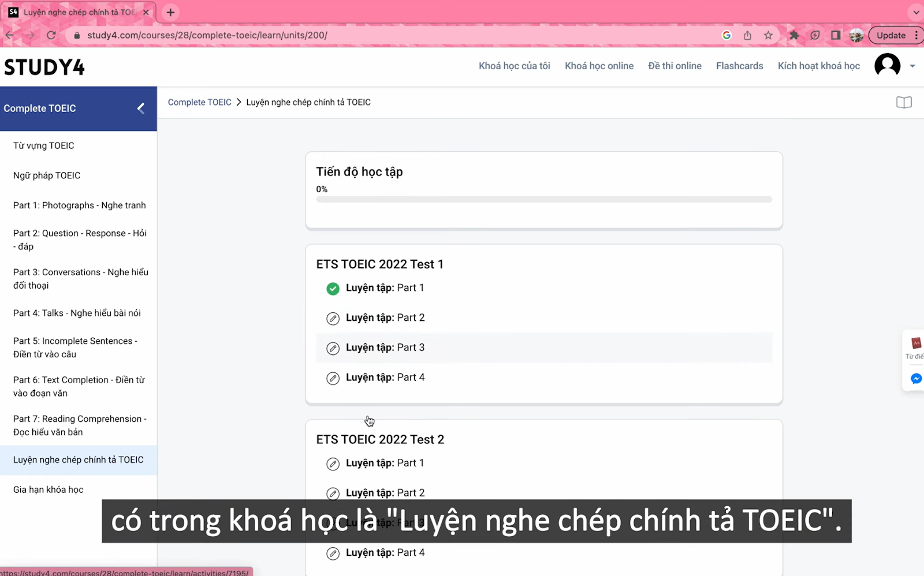Open the account dropdown arrow beside avatar
The height and width of the screenshot is (576, 924).
pyautogui.click(x=912, y=66)
